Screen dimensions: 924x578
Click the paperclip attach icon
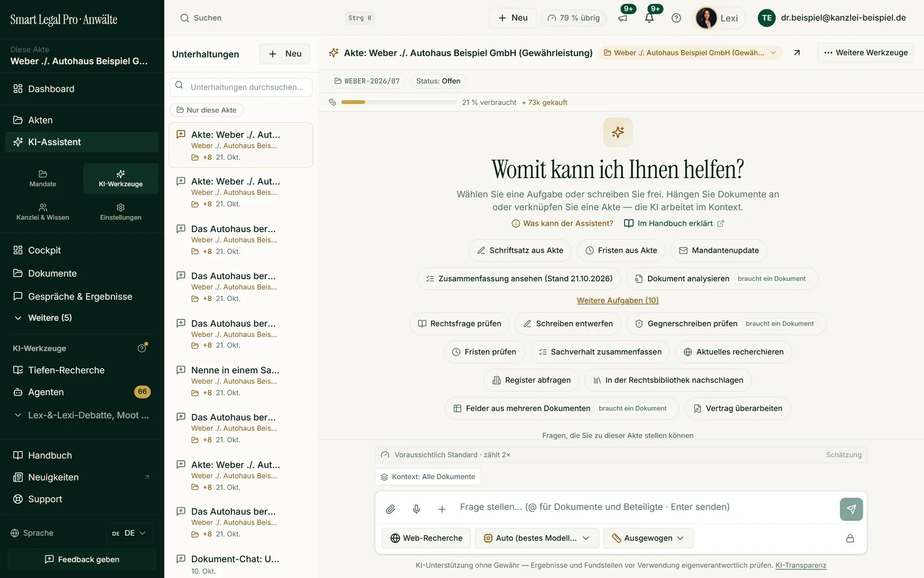click(390, 509)
